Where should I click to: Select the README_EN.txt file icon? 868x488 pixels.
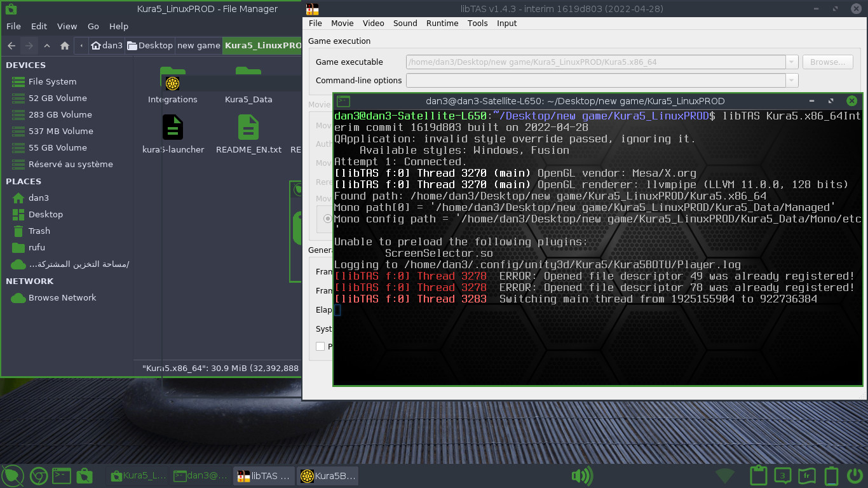click(248, 127)
